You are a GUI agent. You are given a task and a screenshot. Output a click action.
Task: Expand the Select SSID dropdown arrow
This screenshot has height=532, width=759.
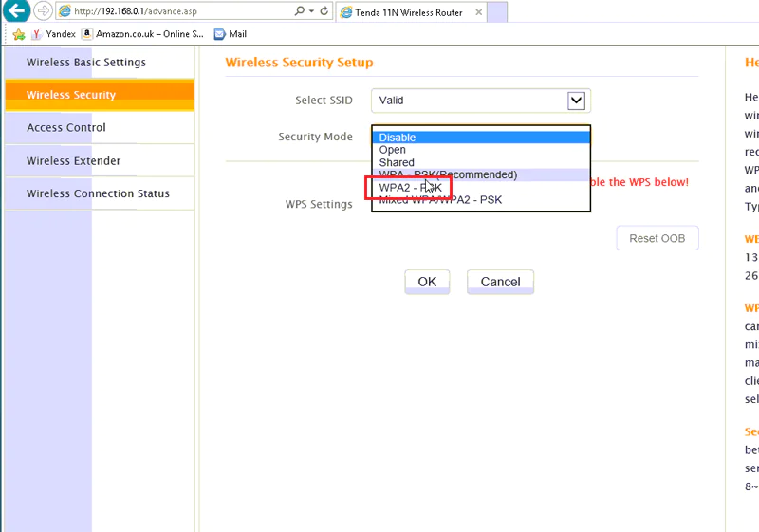point(576,101)
